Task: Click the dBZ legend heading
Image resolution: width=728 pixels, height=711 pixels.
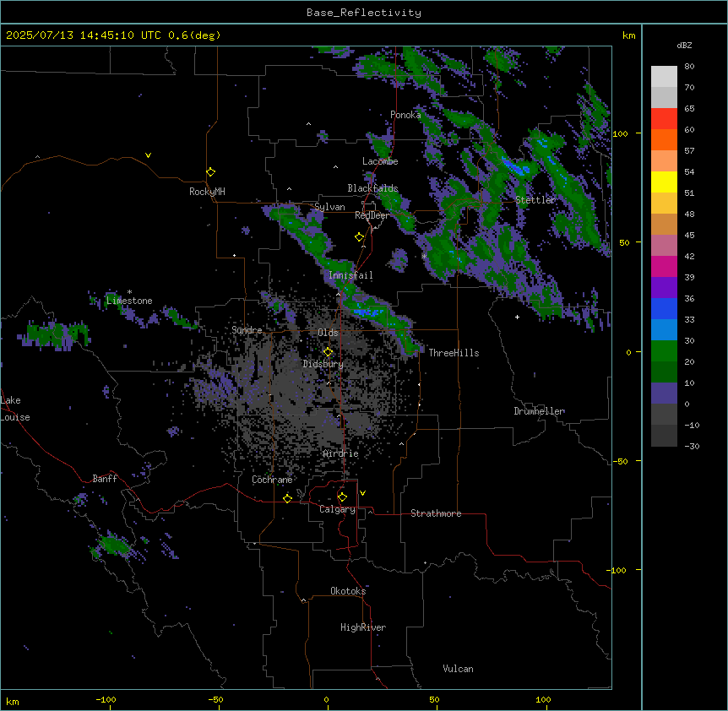Action: (684, 45)
